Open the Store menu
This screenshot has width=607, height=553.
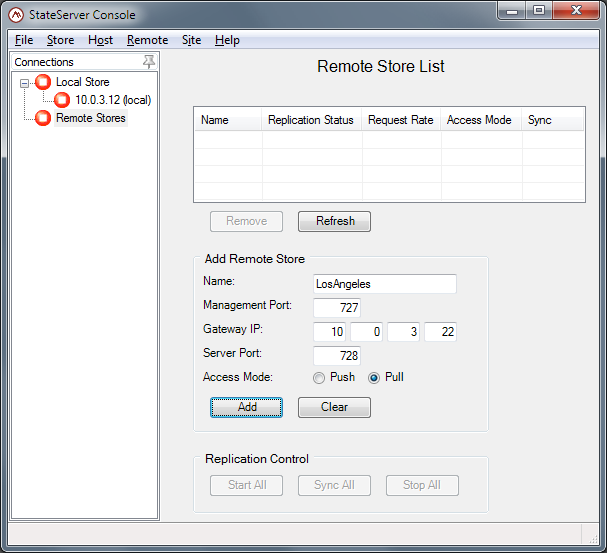[x=60, y=40]
